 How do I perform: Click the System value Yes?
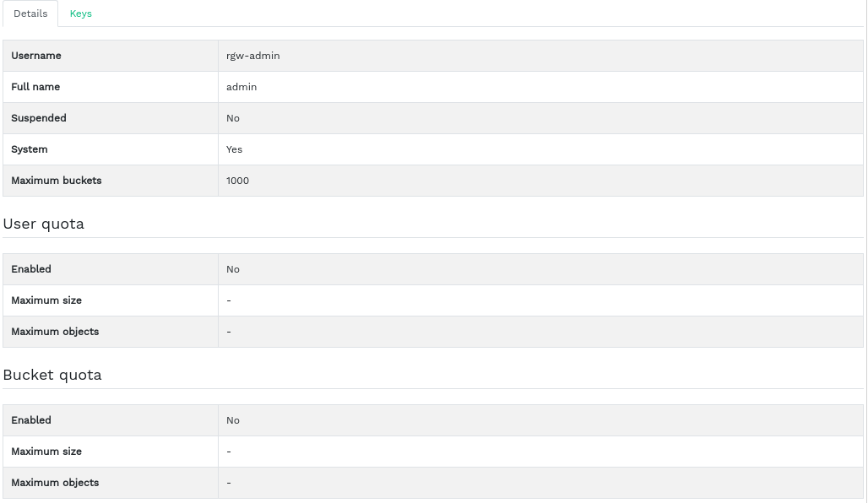tap(235, 149)
